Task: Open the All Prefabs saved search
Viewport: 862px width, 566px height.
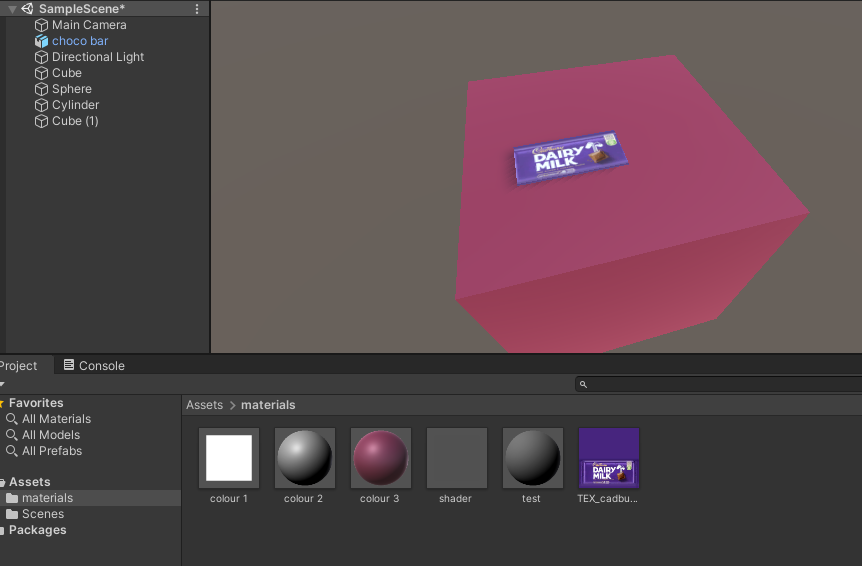Action: click(52, 451)
